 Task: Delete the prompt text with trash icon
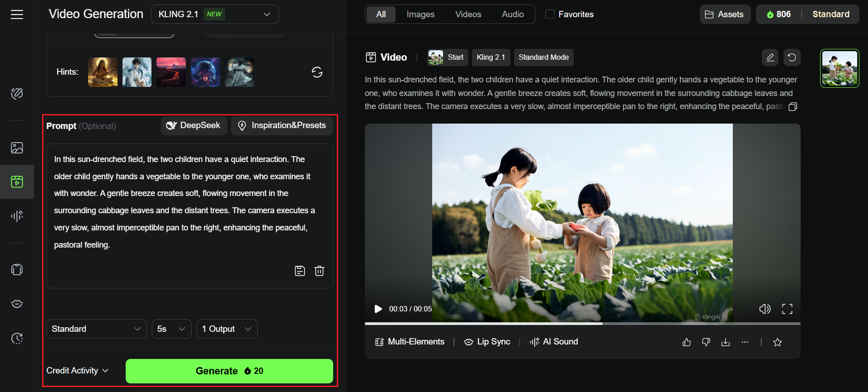[x=320, y=271]
